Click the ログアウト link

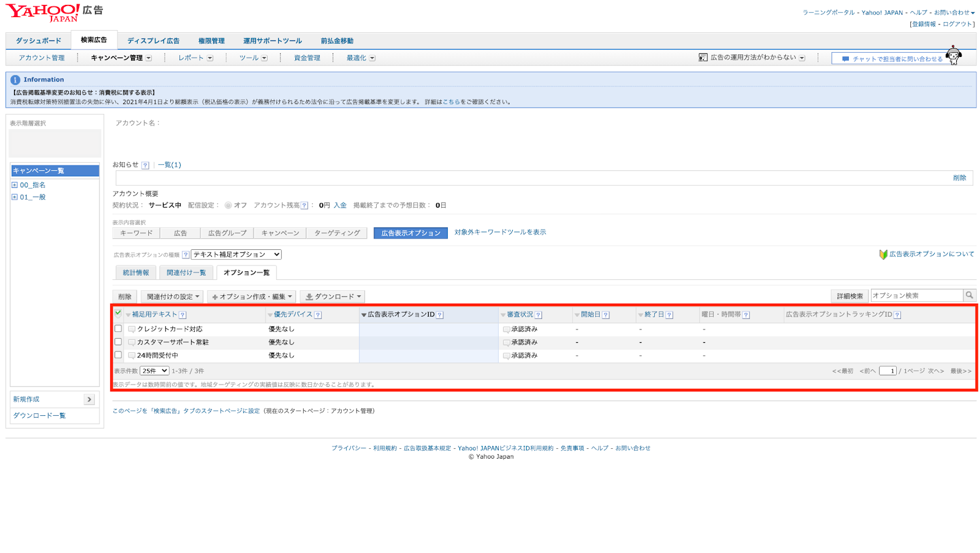pos(957,24)
